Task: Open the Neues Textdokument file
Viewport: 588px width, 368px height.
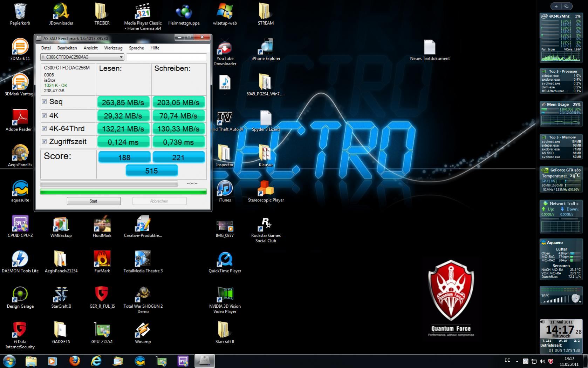Action: (x=430, y=49)
